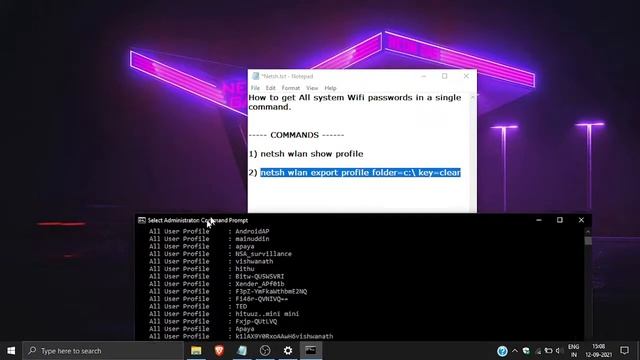640x360 pixels.
Task: Open Settings gear on the taskbar
Action: pos(288,351)
